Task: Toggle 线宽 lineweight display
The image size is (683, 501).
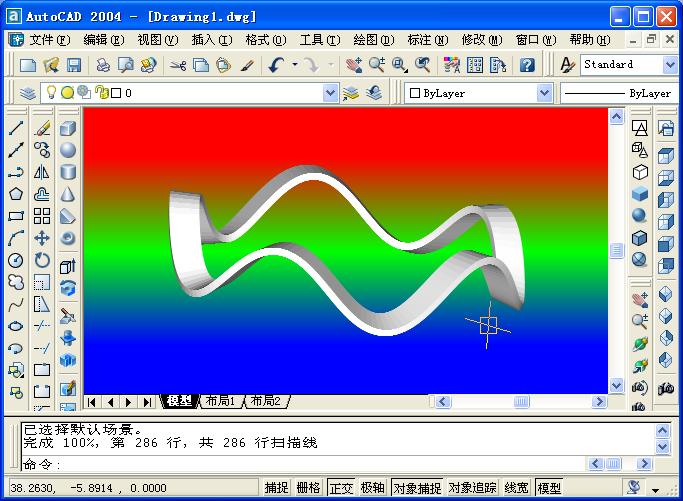Action: click(516, 487)
